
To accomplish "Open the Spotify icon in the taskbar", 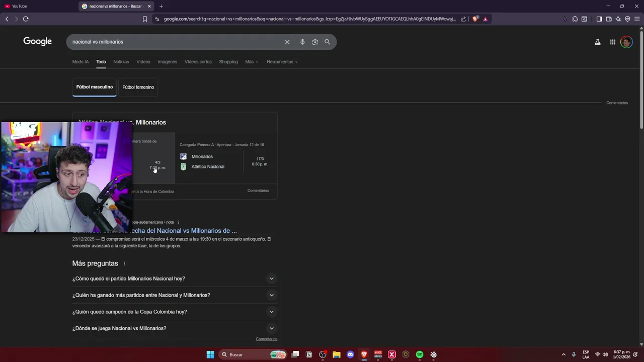I will [x=420, y=354].
